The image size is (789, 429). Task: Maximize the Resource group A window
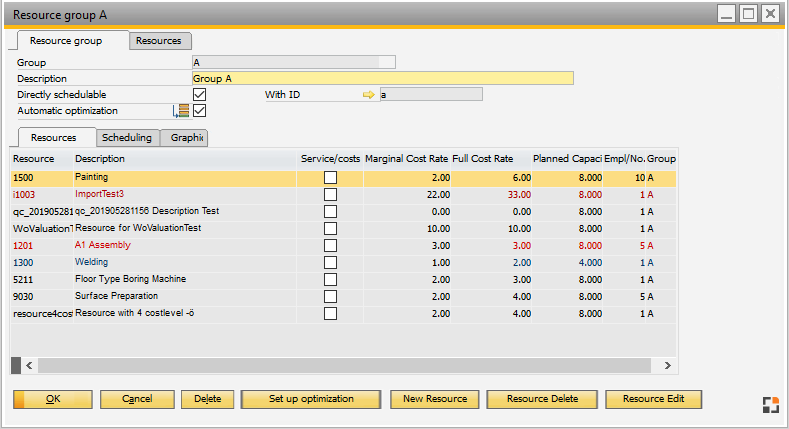(748, 13)
